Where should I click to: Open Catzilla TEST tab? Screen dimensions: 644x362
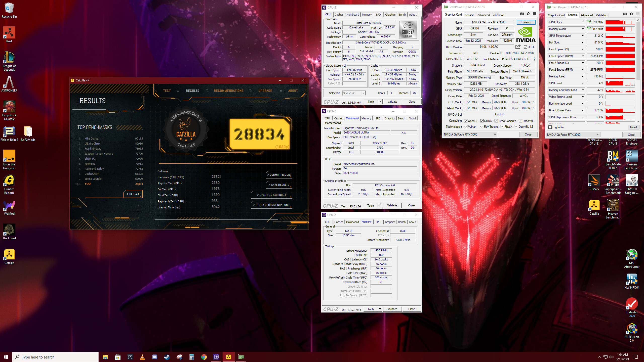(167, 91)
